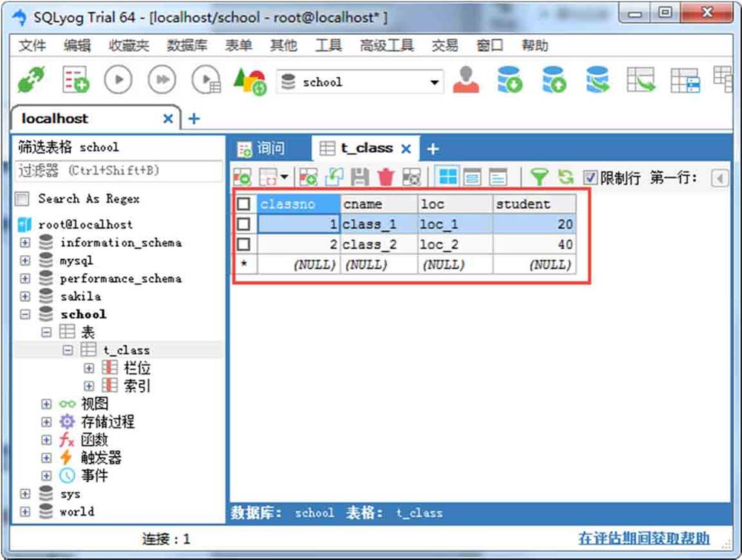
Task: Select the t_class data tab
Action: click(367, 148)
